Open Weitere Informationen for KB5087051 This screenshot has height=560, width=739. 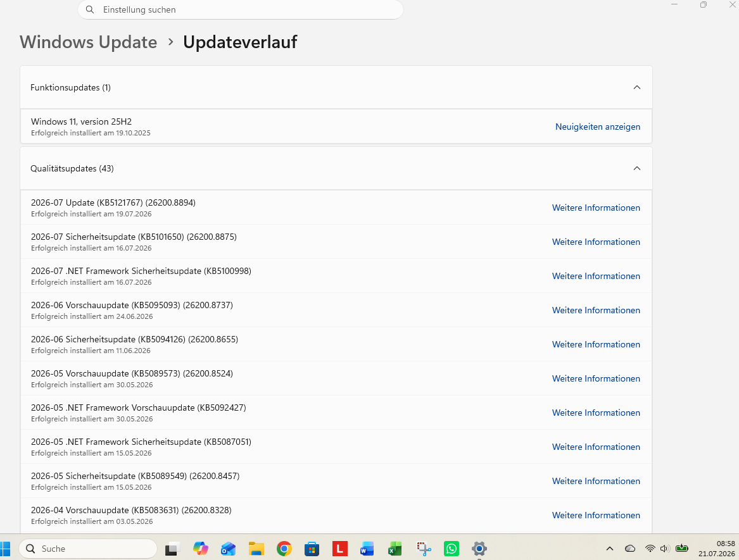[596, 447]
